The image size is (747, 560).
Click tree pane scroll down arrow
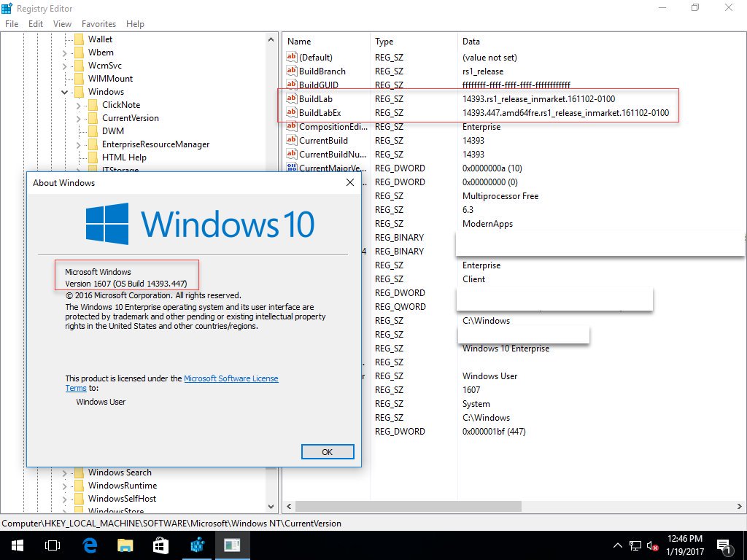tap(271, 507)
